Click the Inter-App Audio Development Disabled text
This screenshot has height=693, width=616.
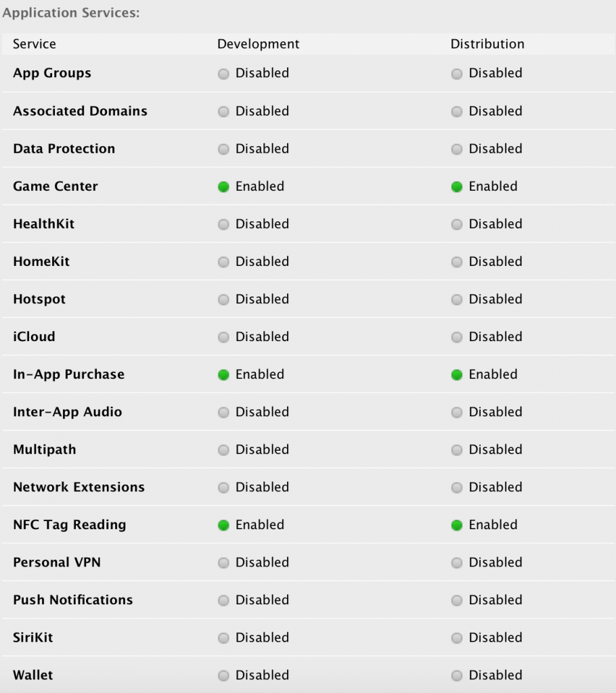[262, 412]
